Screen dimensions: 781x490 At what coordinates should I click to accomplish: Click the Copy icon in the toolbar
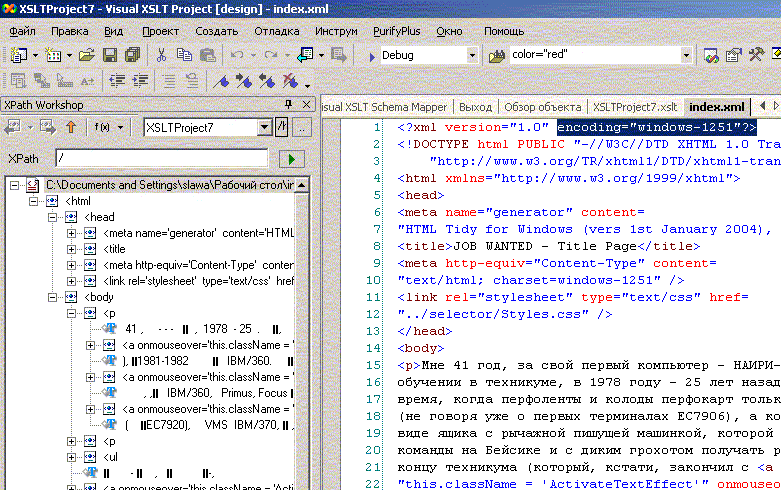click(184, 55)
